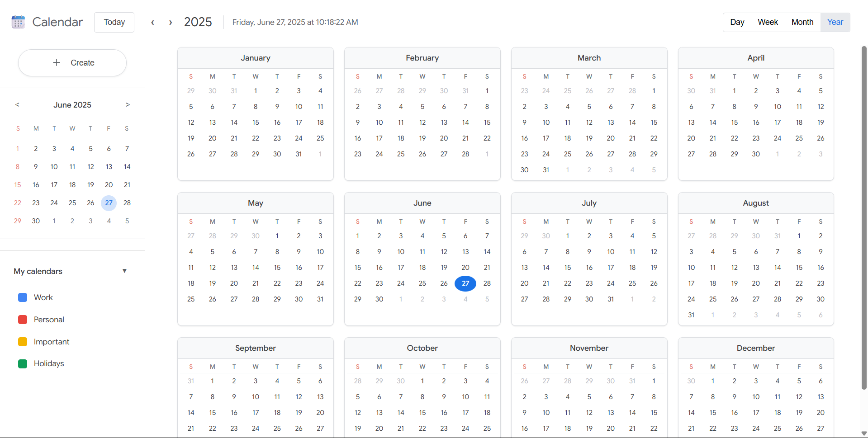The width and height of the screenshot is (868, 438).
Task: Open the February month header
Action: point(422,58)
